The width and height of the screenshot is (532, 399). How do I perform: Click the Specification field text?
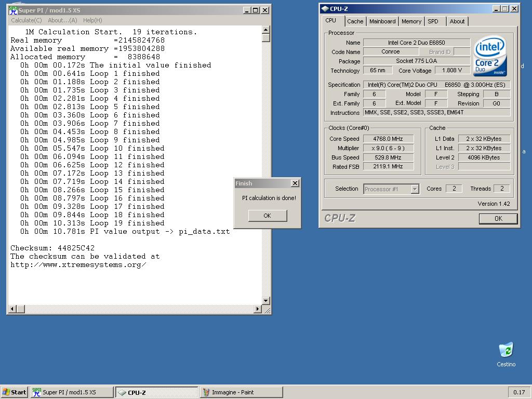[436, 85]
